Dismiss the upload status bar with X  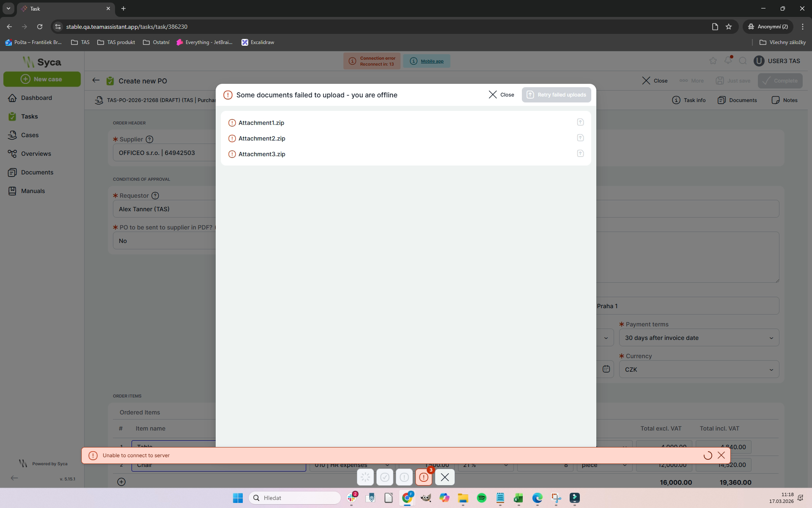444,477
